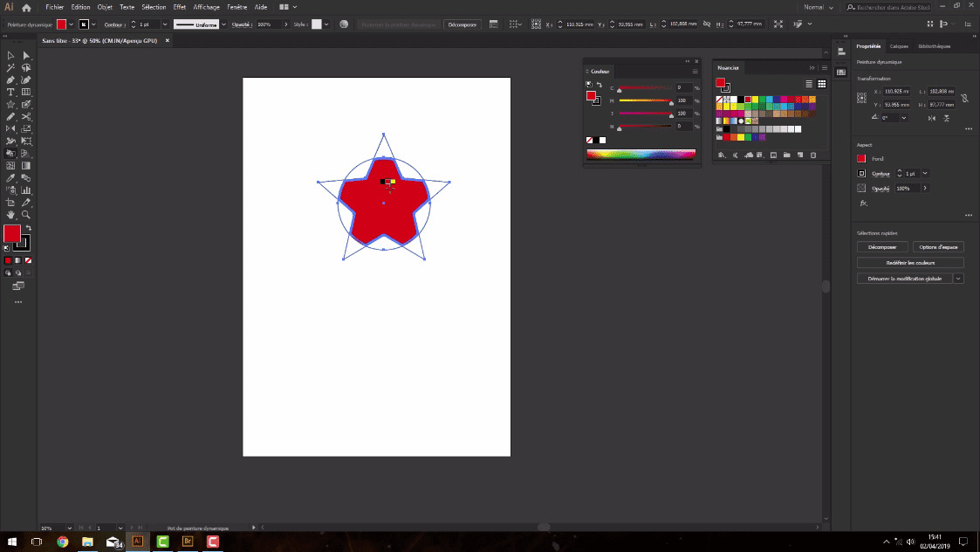980x552 pixels.
Task: Switch swatches to list view
Action: 809,84
